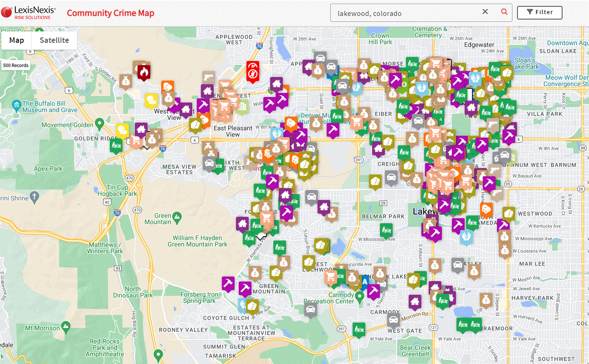Click money bag marker beside Harvey Park
The image size is (589, 364).
[486, 300]
